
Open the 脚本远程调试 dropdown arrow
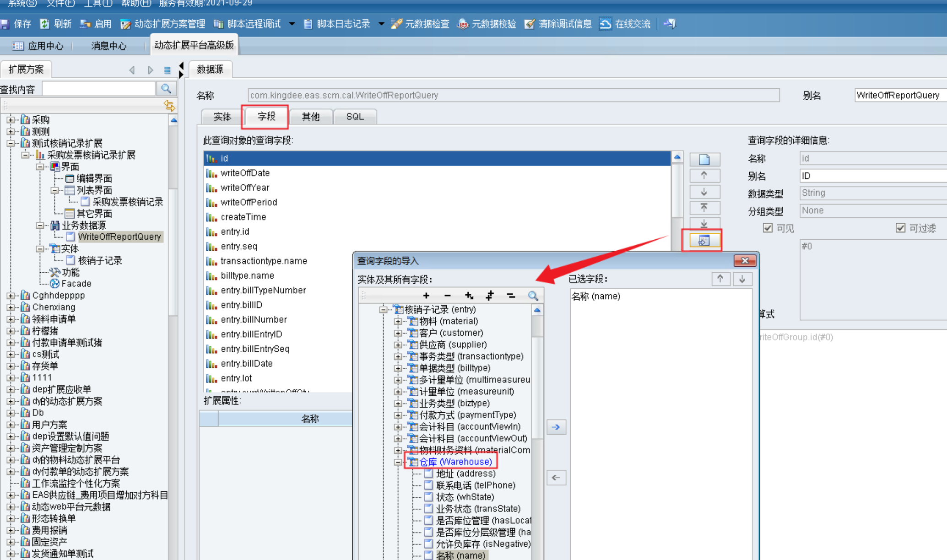292,24
